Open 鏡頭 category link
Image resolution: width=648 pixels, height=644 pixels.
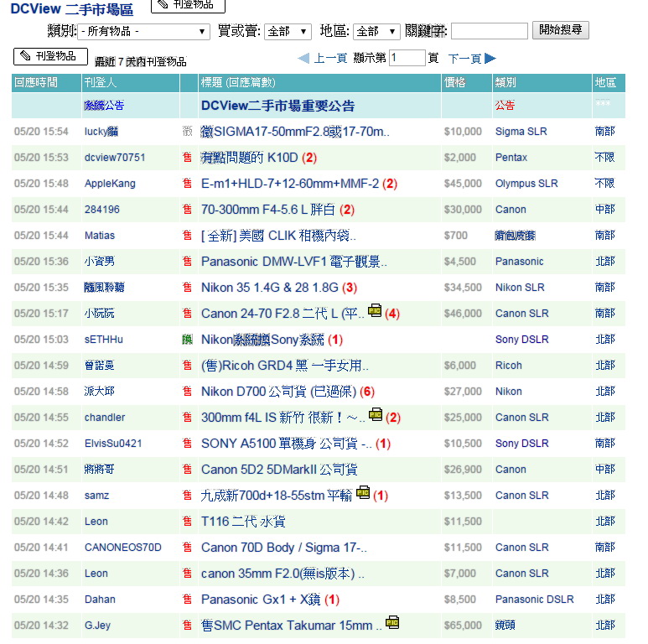[505, 626]
